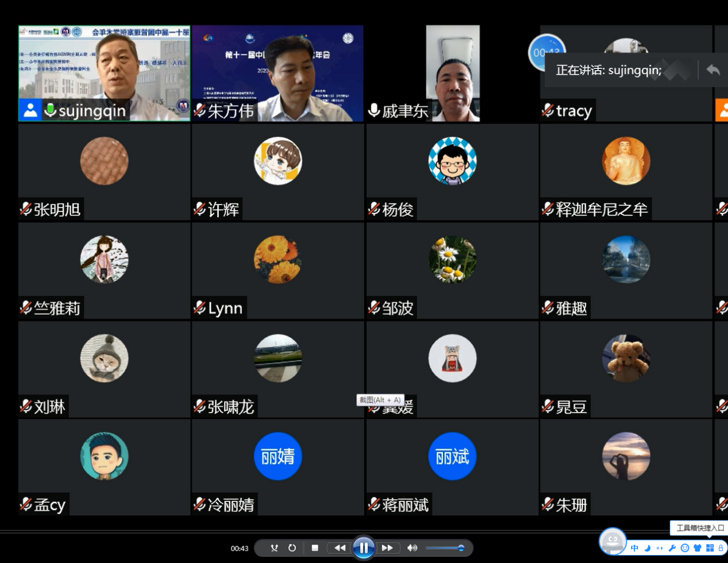The image size is (728, 563).
Task: Select 朱方伟's video tile
Action: point(278,73)
